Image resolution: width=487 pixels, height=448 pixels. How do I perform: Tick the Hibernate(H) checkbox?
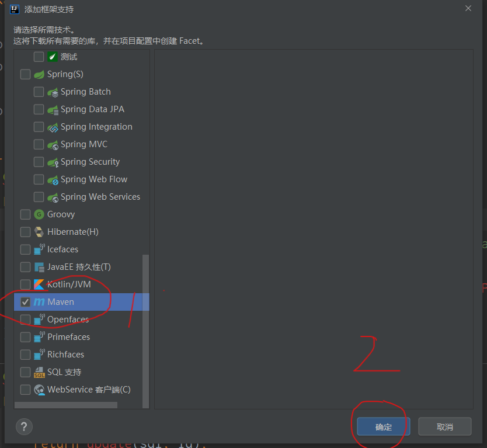[x=25, y=232]
